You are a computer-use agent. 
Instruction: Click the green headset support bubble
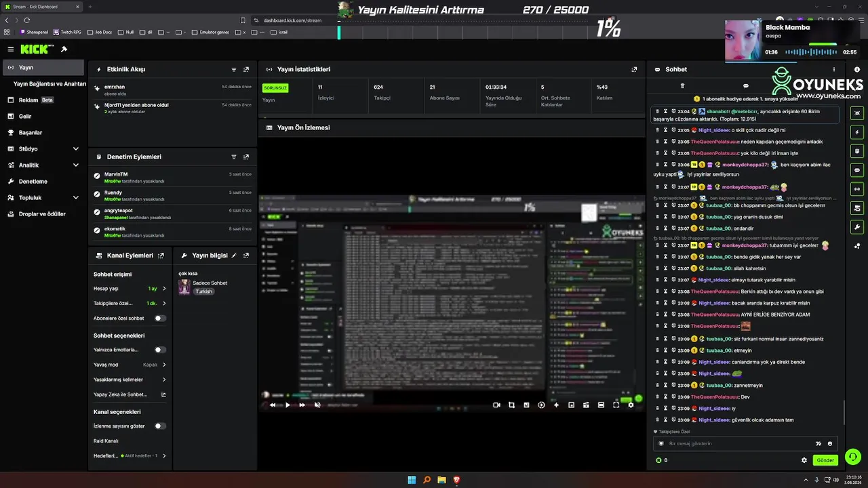852,457
